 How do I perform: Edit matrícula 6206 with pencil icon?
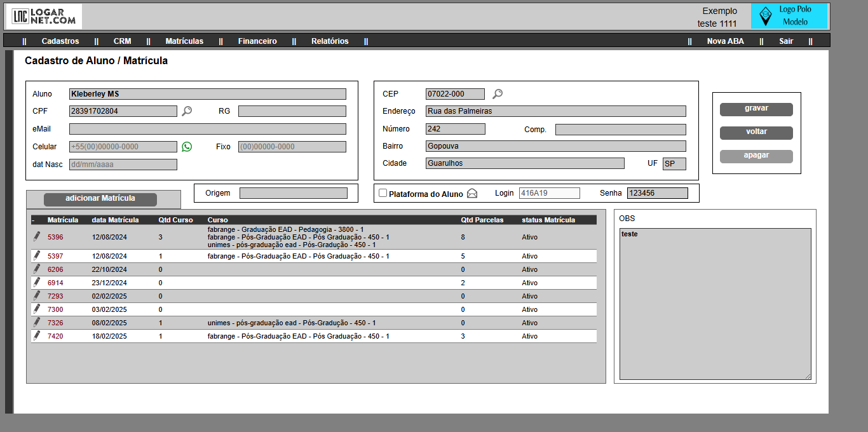36,269
